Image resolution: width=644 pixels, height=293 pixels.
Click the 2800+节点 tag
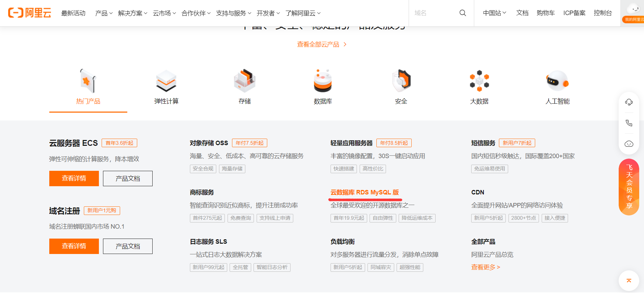pyautogui.click(x=524, y=218)
